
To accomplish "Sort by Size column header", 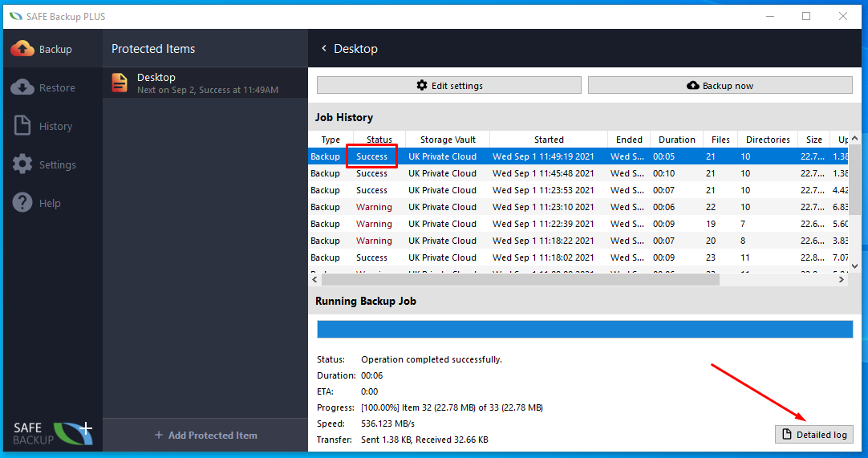I will 813,140.
